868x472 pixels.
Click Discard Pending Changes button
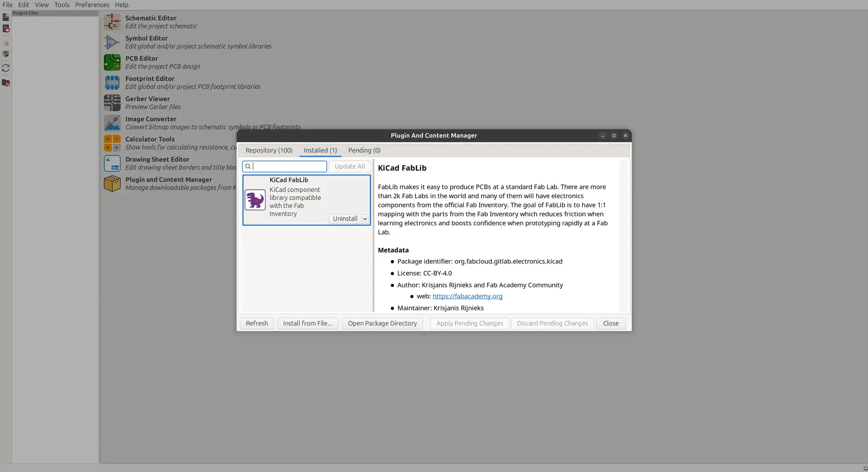click(552, 323)
